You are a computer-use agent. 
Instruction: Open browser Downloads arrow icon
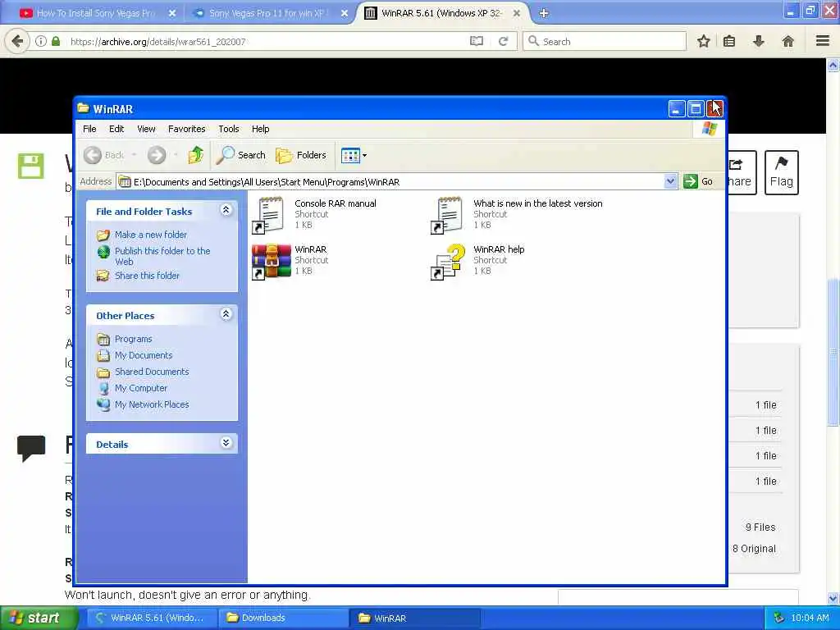coord(759,41)
